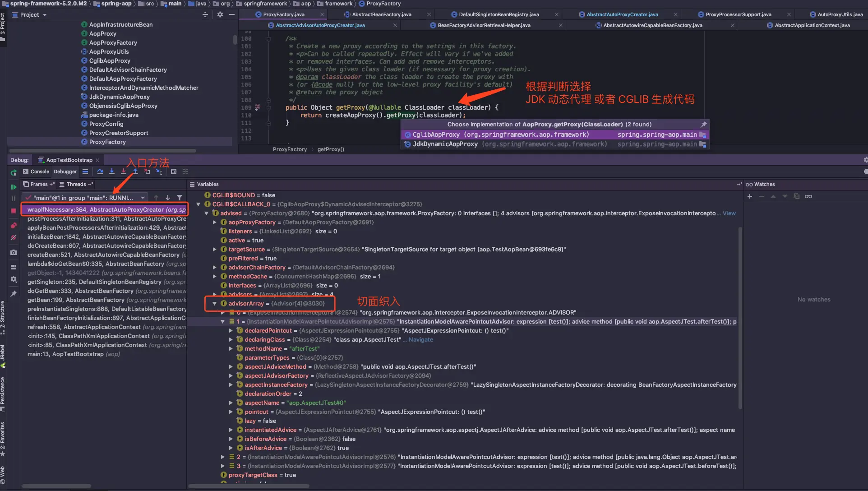The height and width of the screenshot is (491, 868).
Task: Stop the debug session with red square
Action: [14, 211]
